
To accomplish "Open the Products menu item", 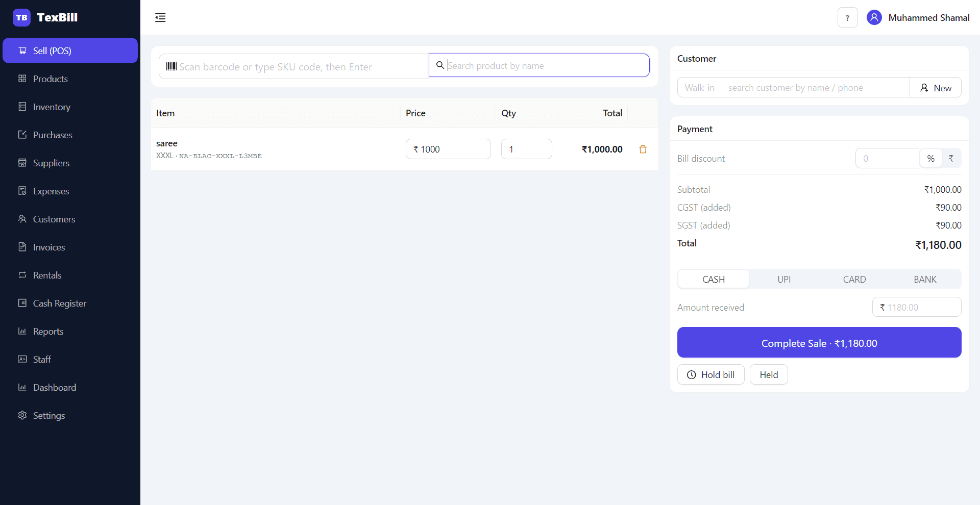I will pyautogui.click(x=70, y=79).
